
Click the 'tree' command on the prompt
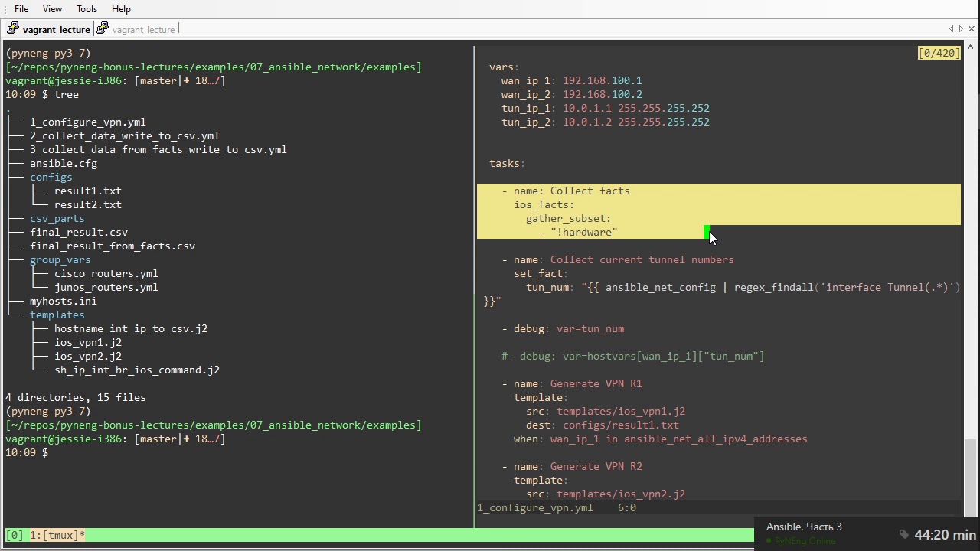(67, 94)
